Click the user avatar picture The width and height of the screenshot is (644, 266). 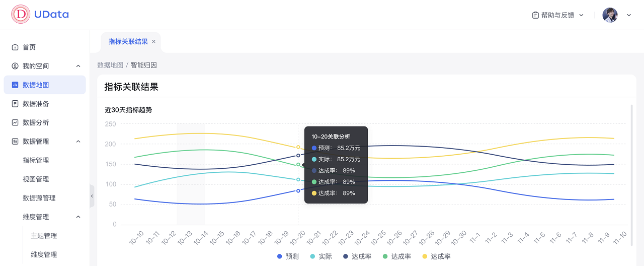tap(610, 15)
